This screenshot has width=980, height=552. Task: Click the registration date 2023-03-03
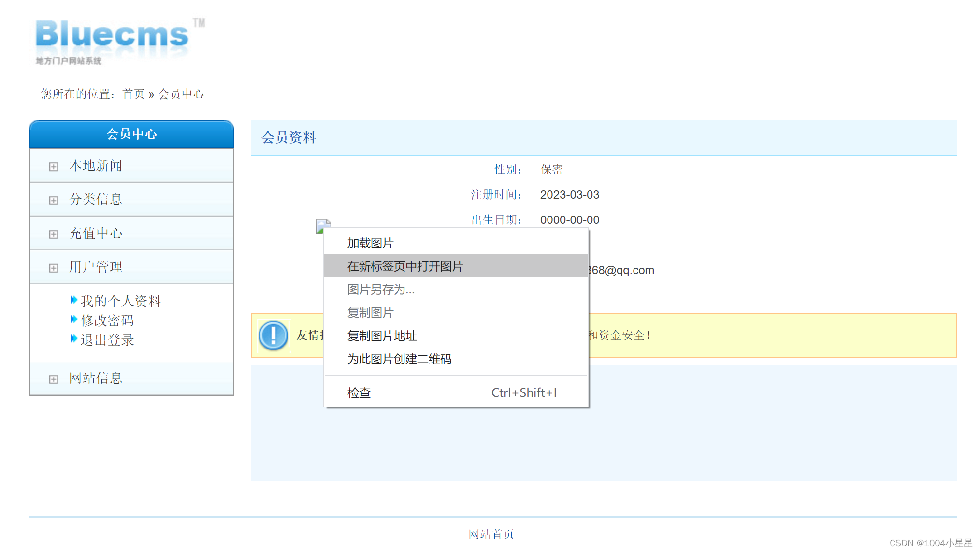569,194
